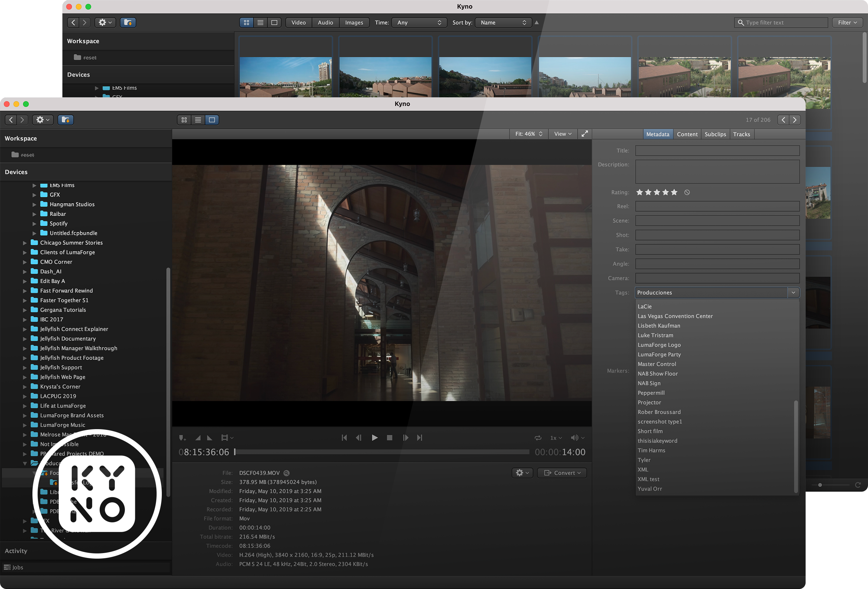The height and width of the screenshot is (589, 868).
Task: Toggle loop playback icon
Action: click(538, 438)
